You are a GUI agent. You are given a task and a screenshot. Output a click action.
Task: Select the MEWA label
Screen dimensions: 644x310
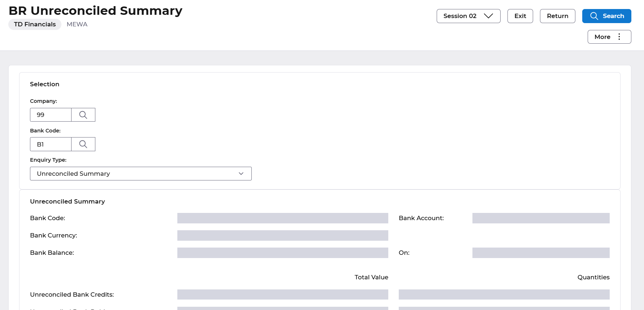coord(77,24)
